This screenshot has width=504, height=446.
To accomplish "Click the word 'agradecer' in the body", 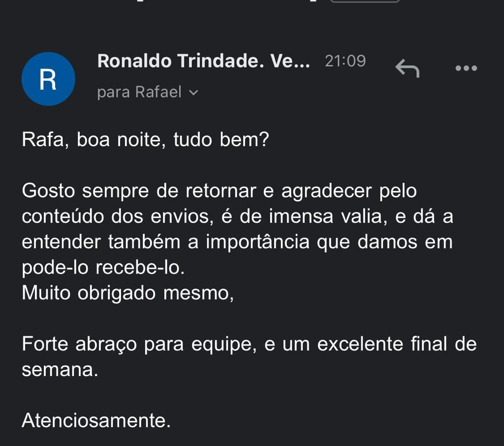I will click(x=327, y=191).
